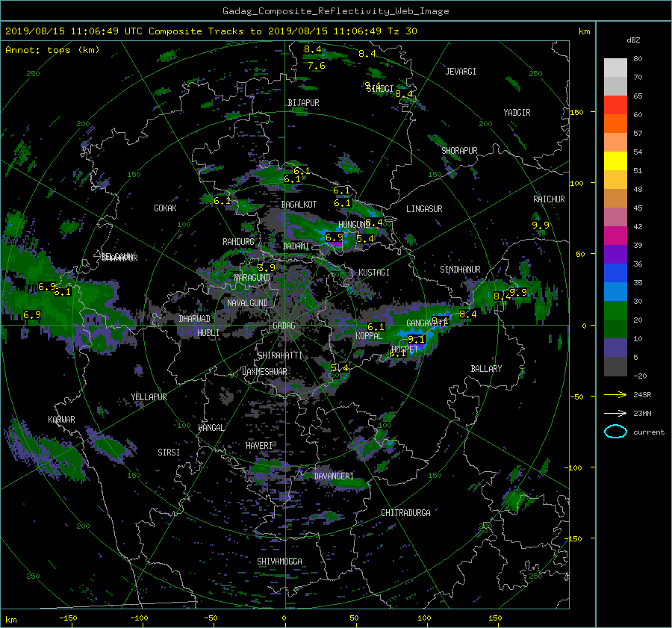Click the LAXMESHWAR city label
The image size is (672, 628).
(x=264, y=372)
